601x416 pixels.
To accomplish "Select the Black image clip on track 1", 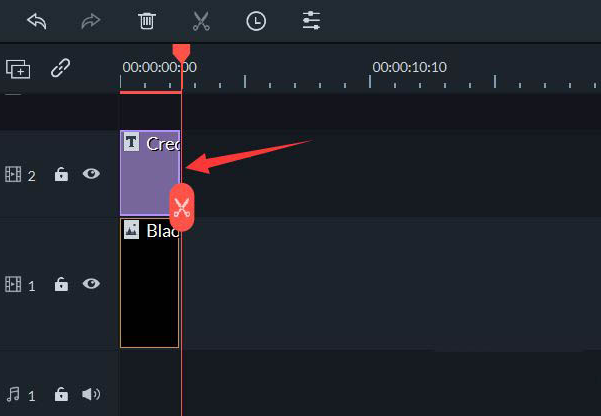I will coord(149,283).
